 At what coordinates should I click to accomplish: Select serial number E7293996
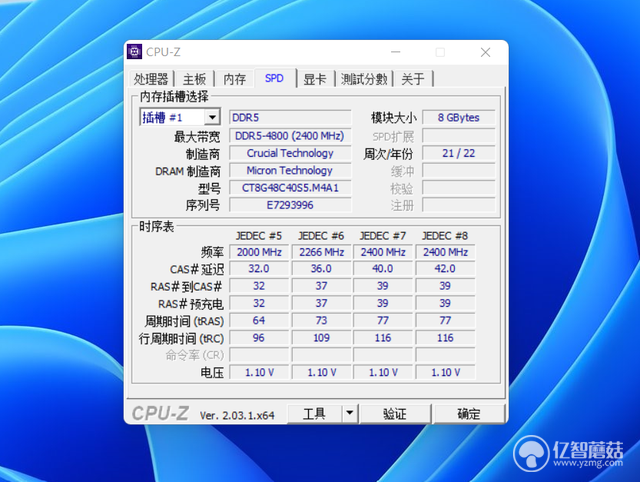pos(290,205)
